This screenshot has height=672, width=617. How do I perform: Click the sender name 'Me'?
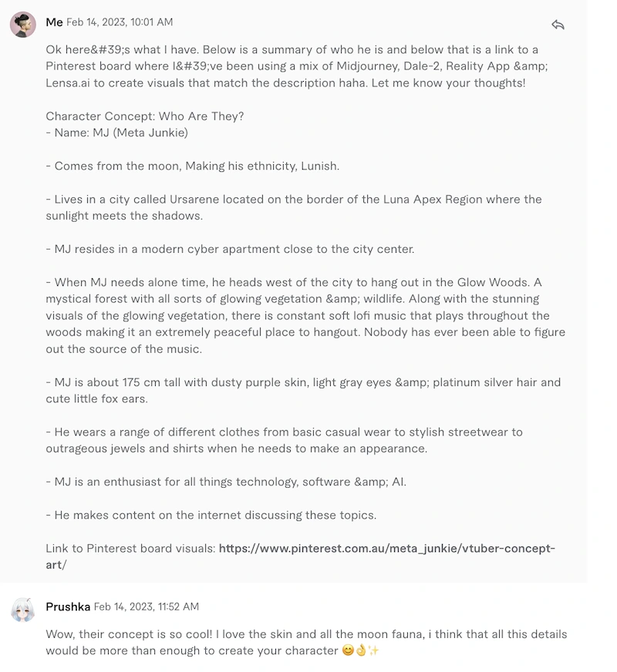pos(54,22)
